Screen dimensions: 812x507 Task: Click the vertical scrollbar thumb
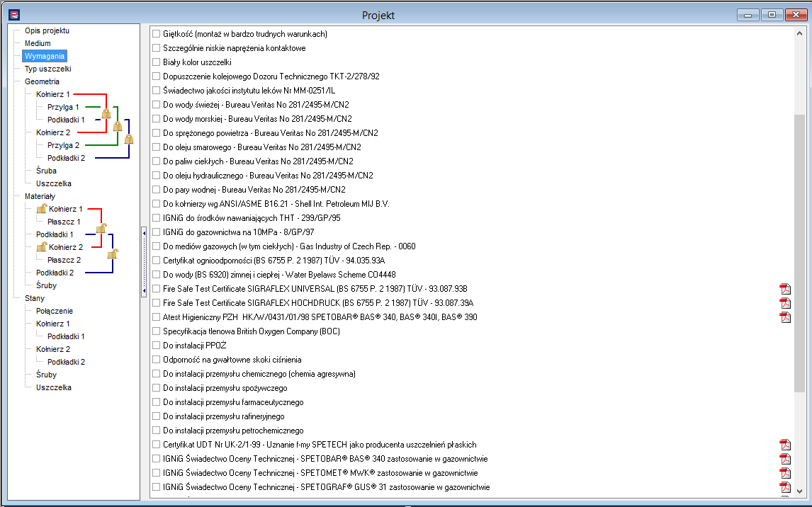click(x=799, y=253)
